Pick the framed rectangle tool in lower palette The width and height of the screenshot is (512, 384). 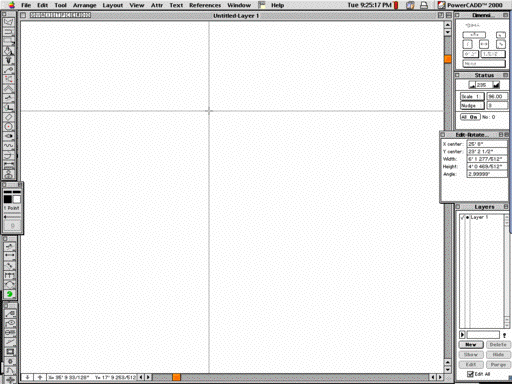coord(10,352)
